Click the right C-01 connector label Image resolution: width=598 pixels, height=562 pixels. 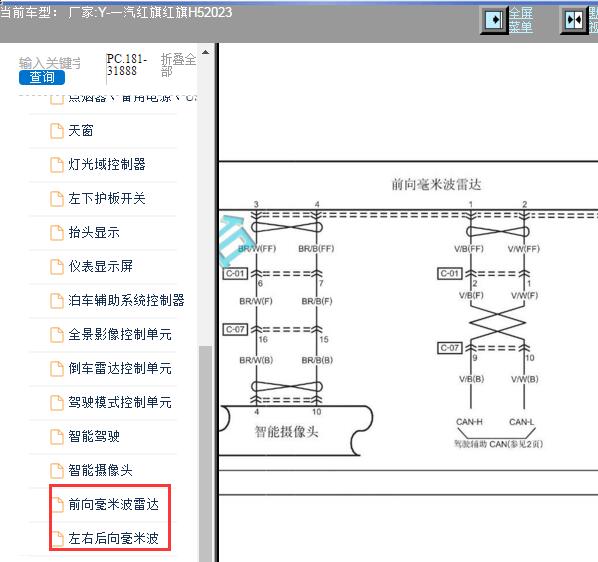pos(450,273)
